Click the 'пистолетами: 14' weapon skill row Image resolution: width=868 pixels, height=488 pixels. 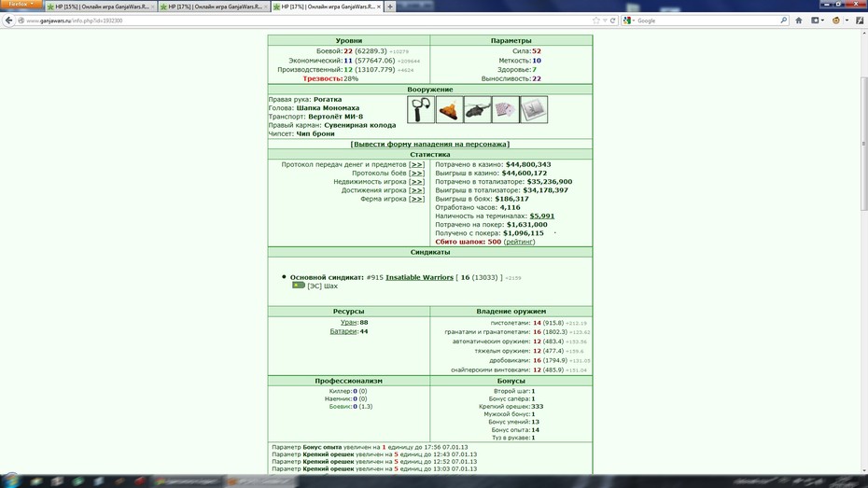[x=539, y=323]
